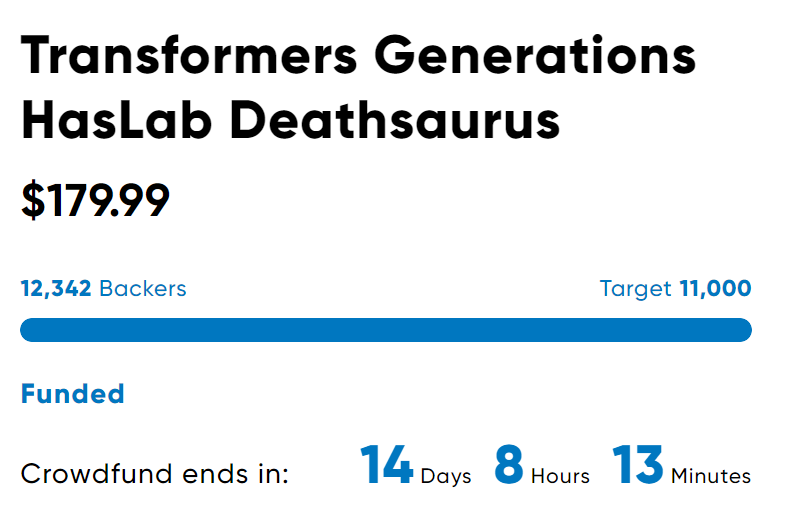The width and height of the screenshot is (791, 520).
Task: Click the $179.99 price text
Action: (95, 201)
